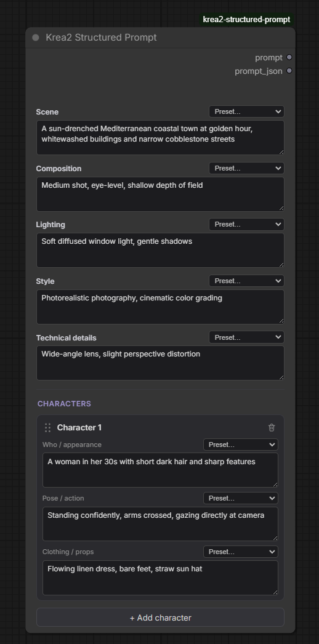Click the Krea2 Structured Prompt node title
319x644 pixels.
tap(101, 38)
